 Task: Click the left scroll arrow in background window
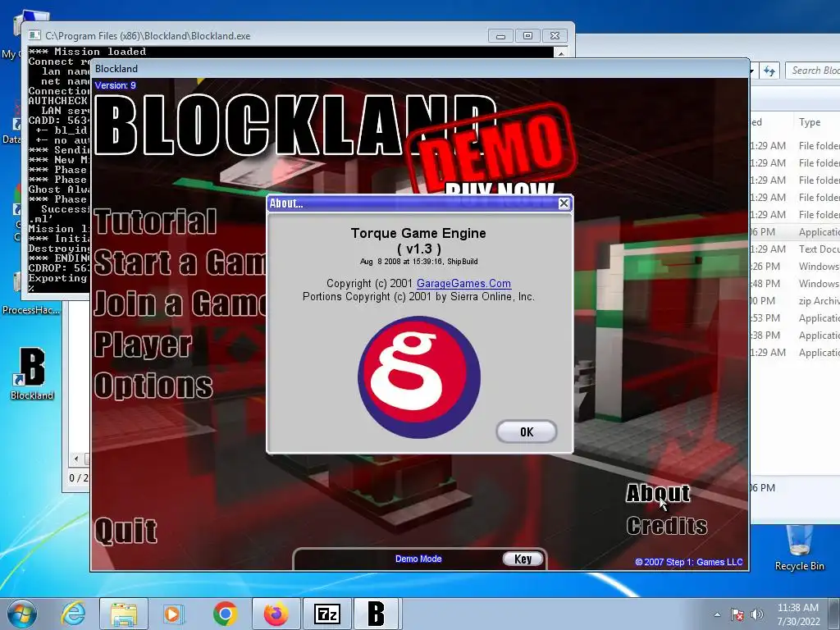(76, 459)
